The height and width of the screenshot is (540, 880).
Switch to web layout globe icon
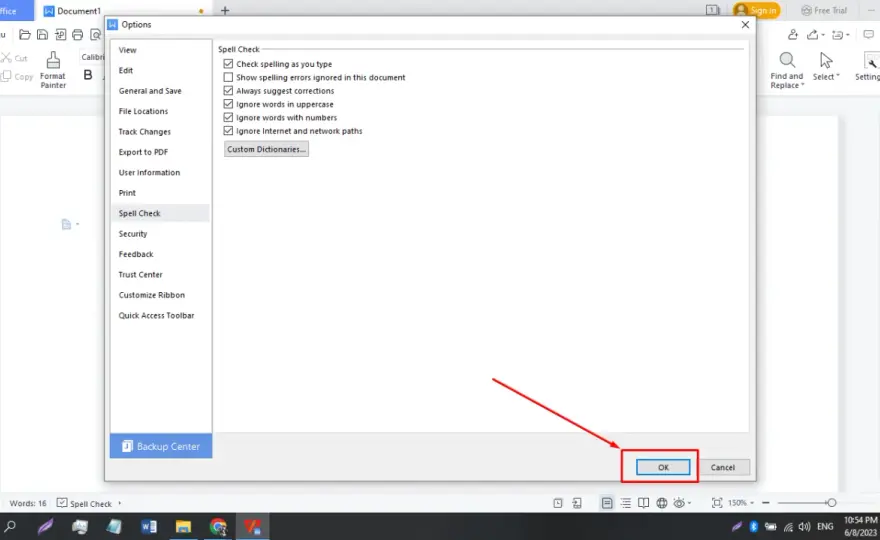click(662, 503)
